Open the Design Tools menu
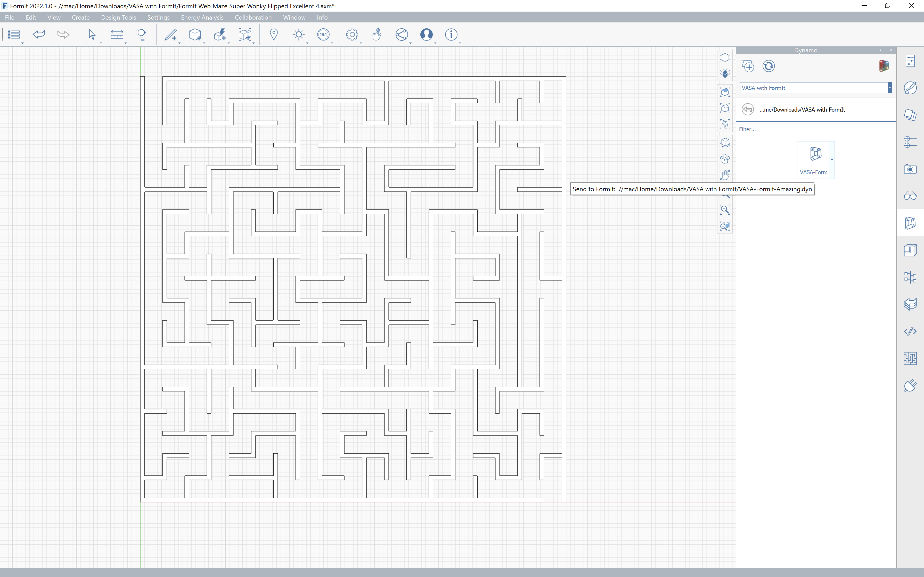 118,18
